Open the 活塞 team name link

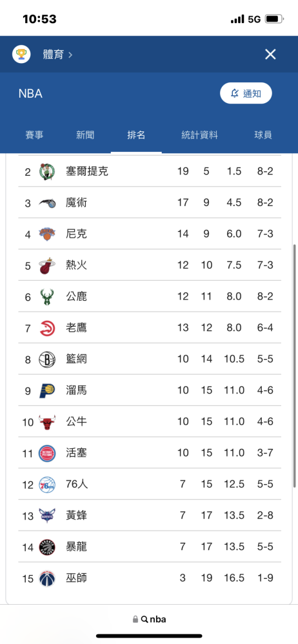click(77, 453)
